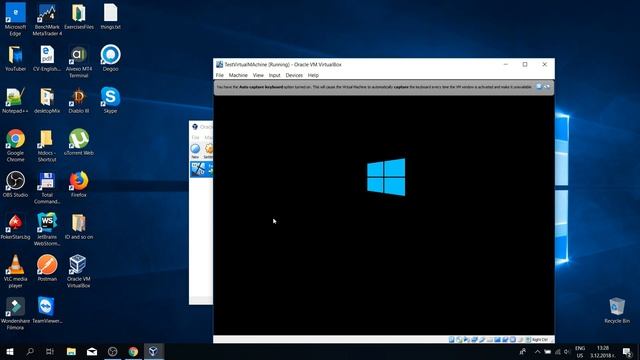Viewport: 640px width, 360px height.
Task: Select the Wondershare Filmora shortcut
Action: pos(16,314)
